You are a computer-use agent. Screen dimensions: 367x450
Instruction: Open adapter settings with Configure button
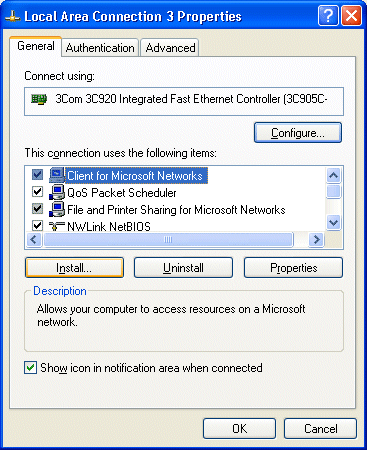click(298, 133)
